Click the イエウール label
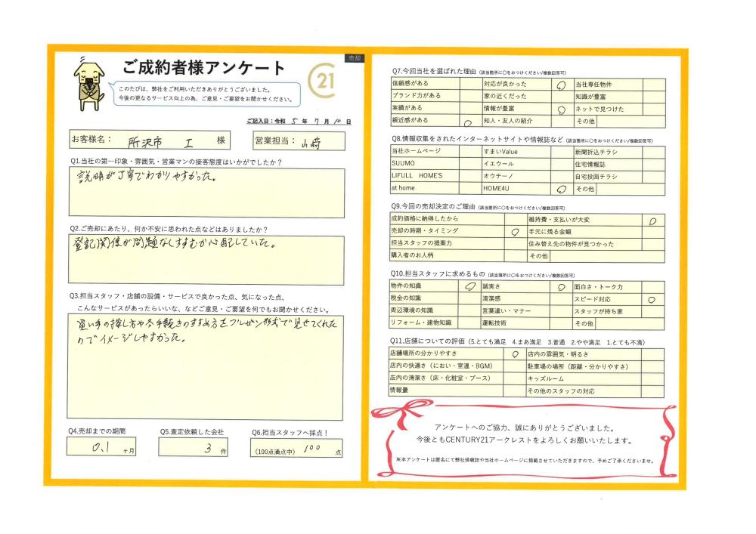This screenshot has height=534, width=756. [x=498, y=164]
